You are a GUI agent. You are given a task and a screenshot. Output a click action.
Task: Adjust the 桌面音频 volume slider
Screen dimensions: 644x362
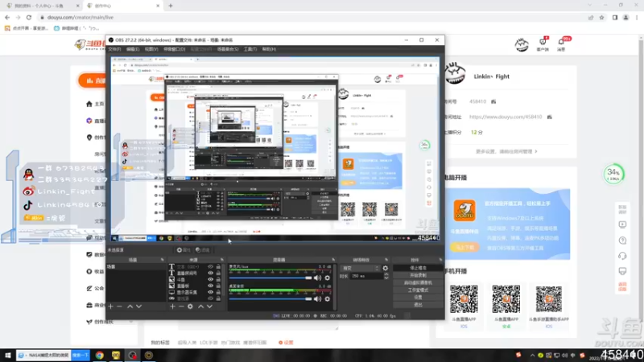click(x=270, y=298)
